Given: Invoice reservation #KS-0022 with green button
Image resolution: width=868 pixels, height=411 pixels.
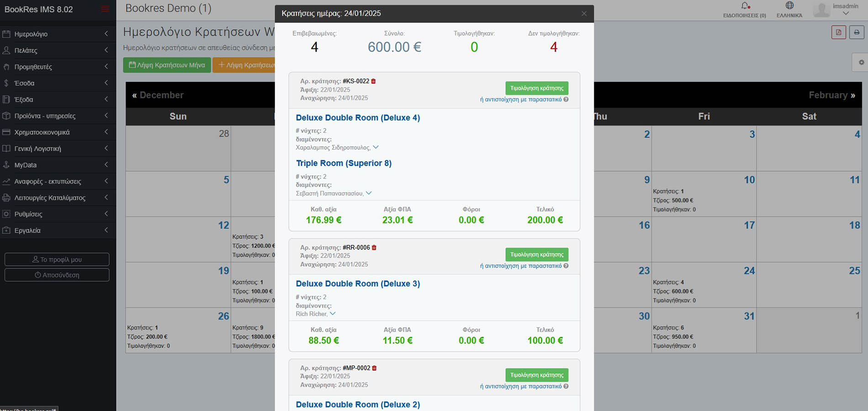Looking at the screenshot, I should point(537,88).
